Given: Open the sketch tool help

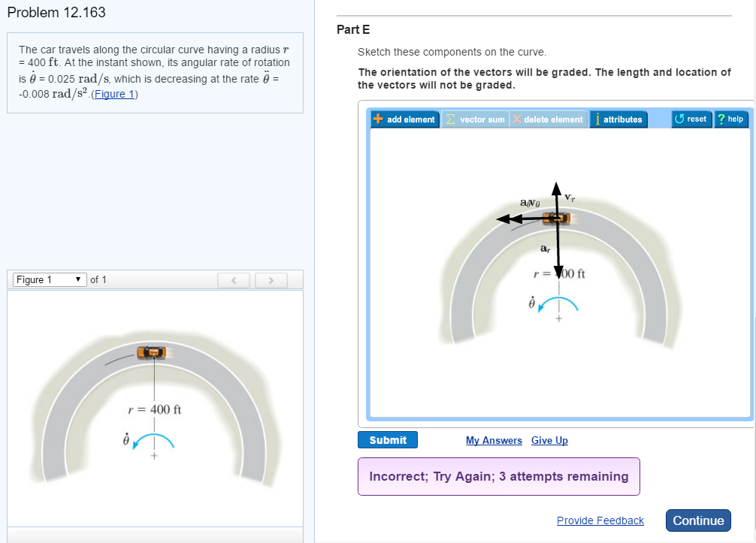Looking at the screenshot, I should click(x=730, y=119).
